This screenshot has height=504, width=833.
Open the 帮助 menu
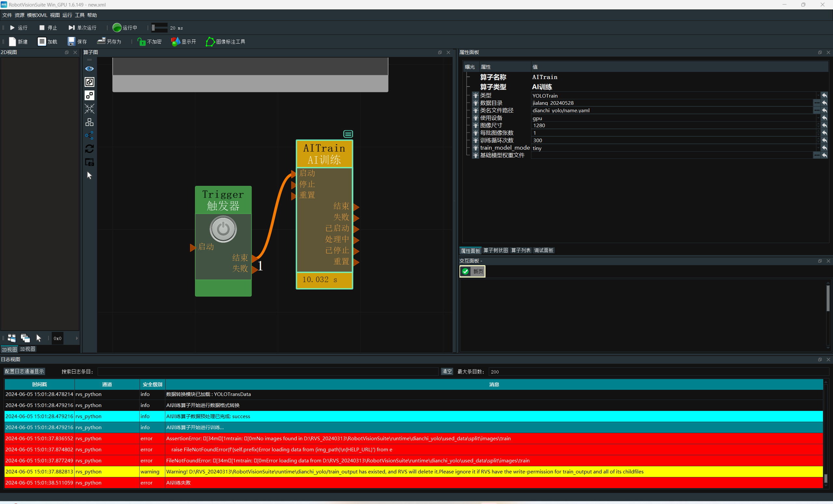pyautogui.click(x=92, y=15)
